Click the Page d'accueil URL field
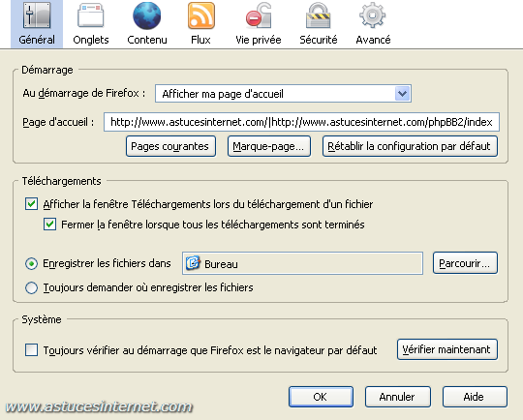 [x=301, y=122]
